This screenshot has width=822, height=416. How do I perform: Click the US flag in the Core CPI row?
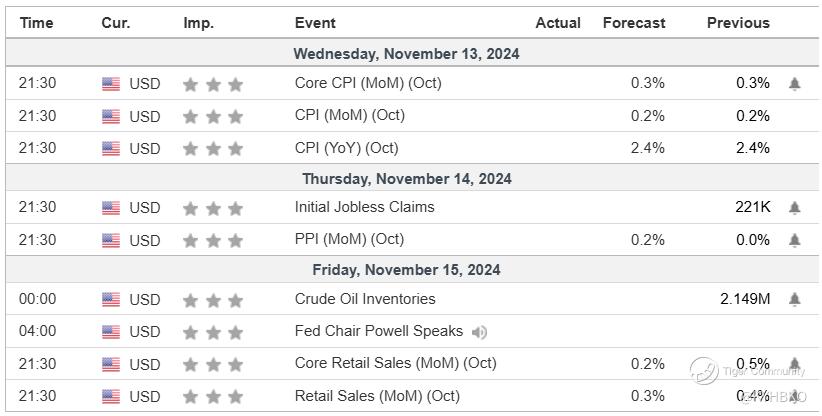tap(111, 84)
